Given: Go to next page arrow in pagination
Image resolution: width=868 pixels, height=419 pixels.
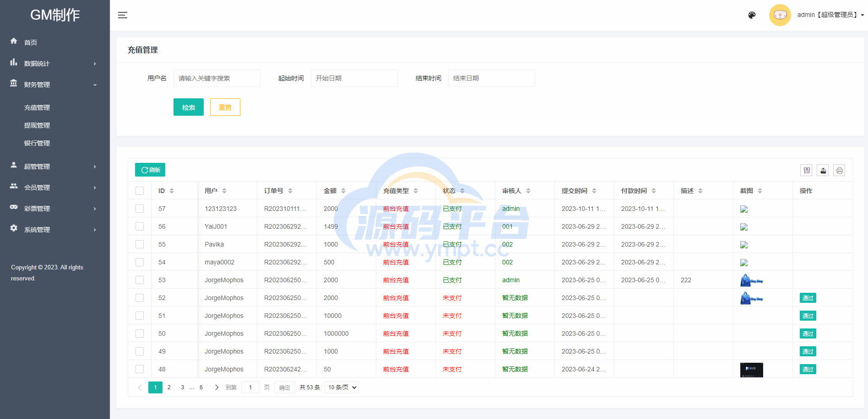Looking at the screenshot, I should (217, 387).
